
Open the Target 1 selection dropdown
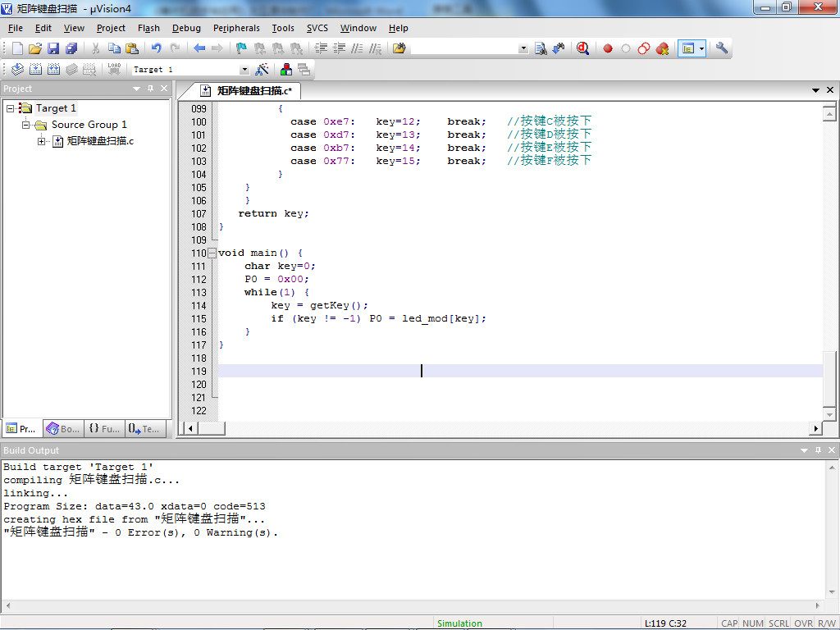(x=244, y=70)
